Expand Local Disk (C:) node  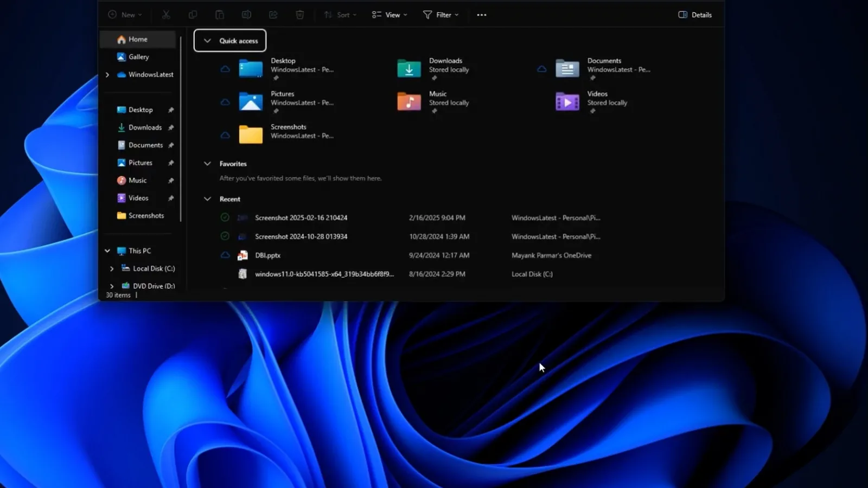point(112,268)
